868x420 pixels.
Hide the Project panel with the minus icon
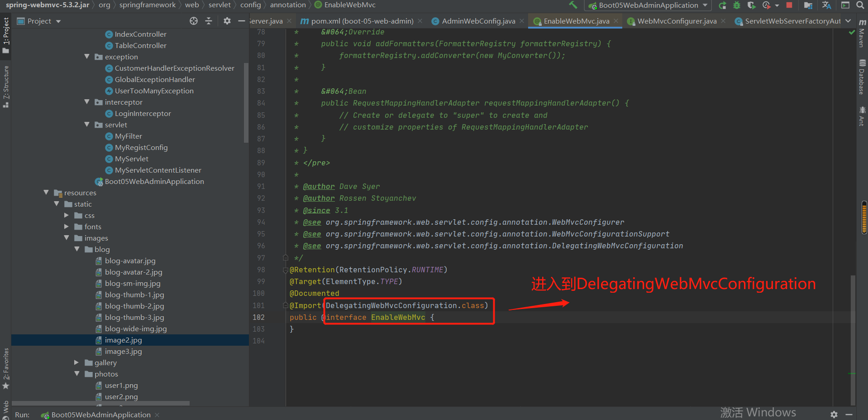(x=242, y=21)
